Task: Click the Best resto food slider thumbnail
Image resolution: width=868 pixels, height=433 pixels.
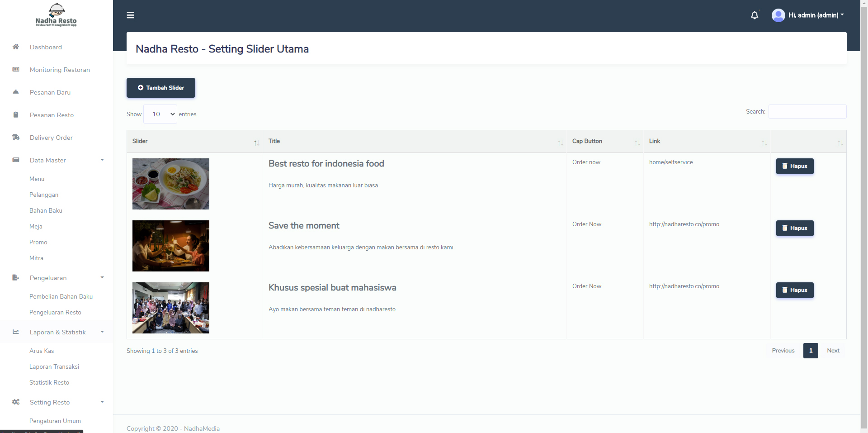Action: tap(171, 184)
